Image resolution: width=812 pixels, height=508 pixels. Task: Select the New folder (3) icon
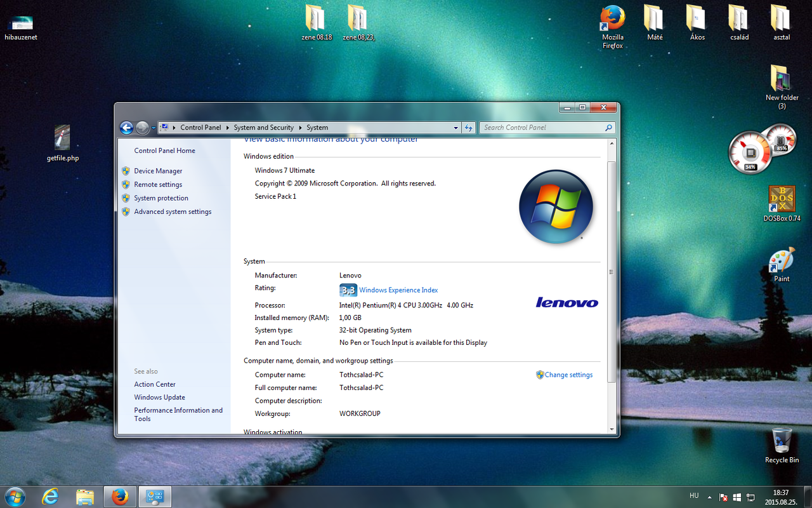782,87
